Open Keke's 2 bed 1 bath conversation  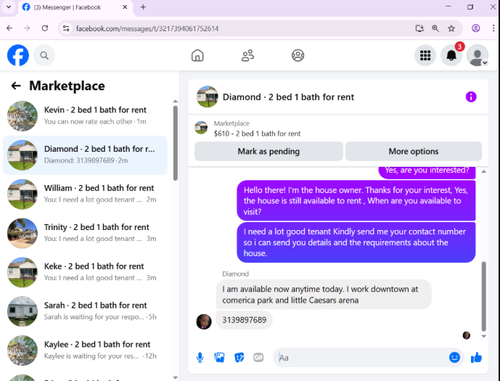[x=85, y=272]
